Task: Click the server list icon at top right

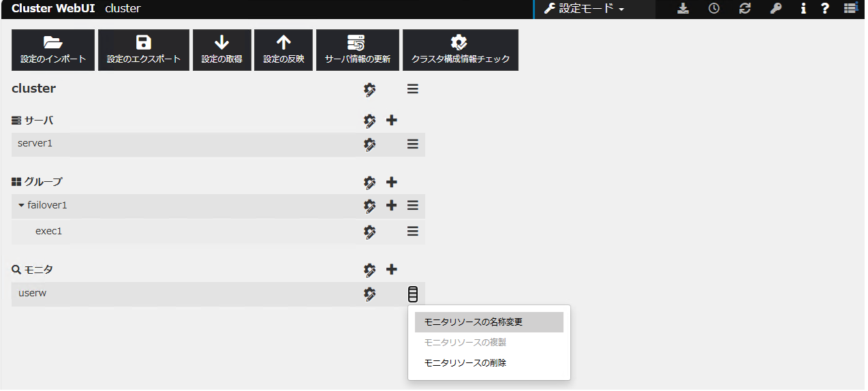Action: point(850,9)
